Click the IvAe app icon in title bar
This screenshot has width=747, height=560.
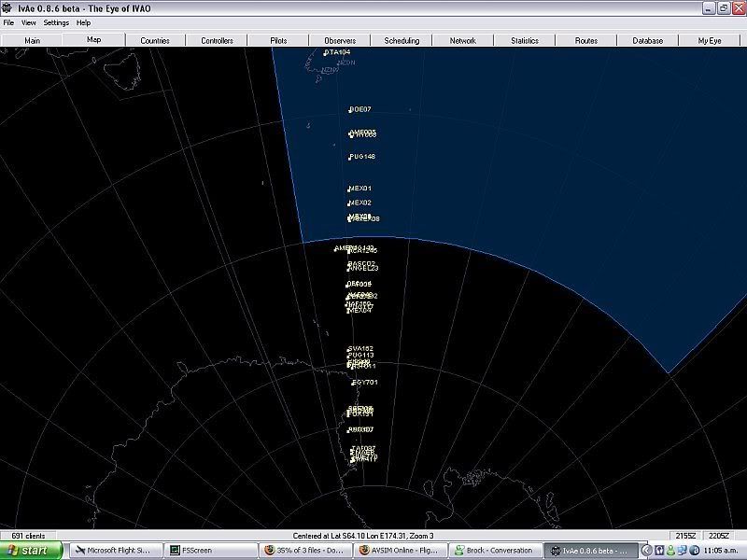(x=8, y=7)
